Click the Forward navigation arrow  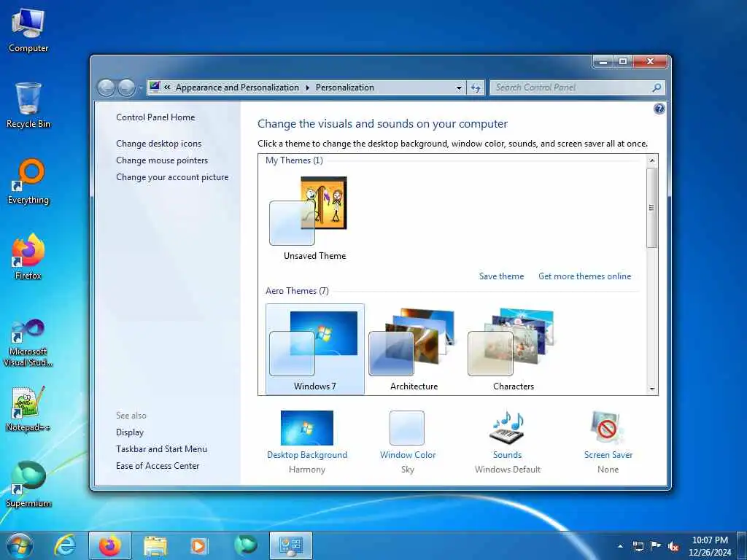126,87
